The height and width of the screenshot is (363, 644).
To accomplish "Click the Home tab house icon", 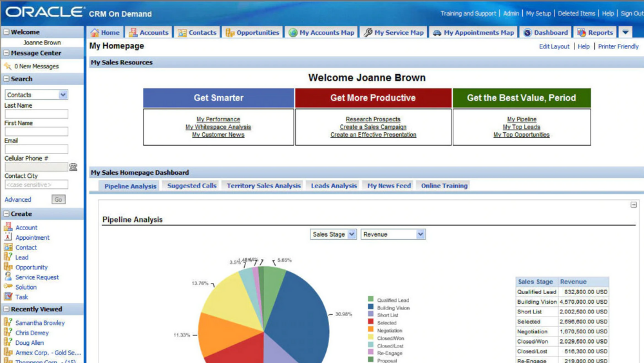I will point(95,32).
